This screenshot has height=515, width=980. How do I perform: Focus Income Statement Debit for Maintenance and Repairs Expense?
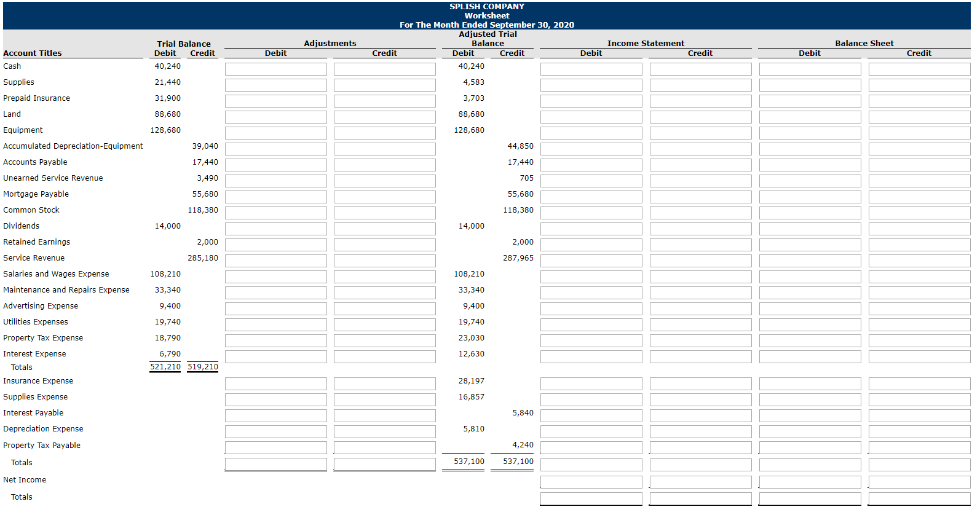point(591,293)
